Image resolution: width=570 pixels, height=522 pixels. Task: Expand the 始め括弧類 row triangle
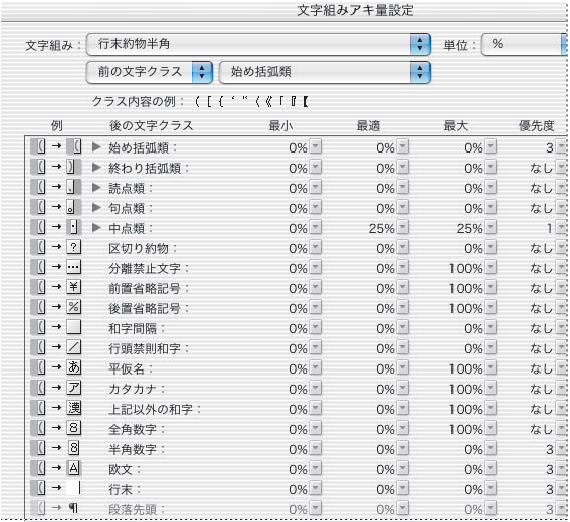(96, 147)
